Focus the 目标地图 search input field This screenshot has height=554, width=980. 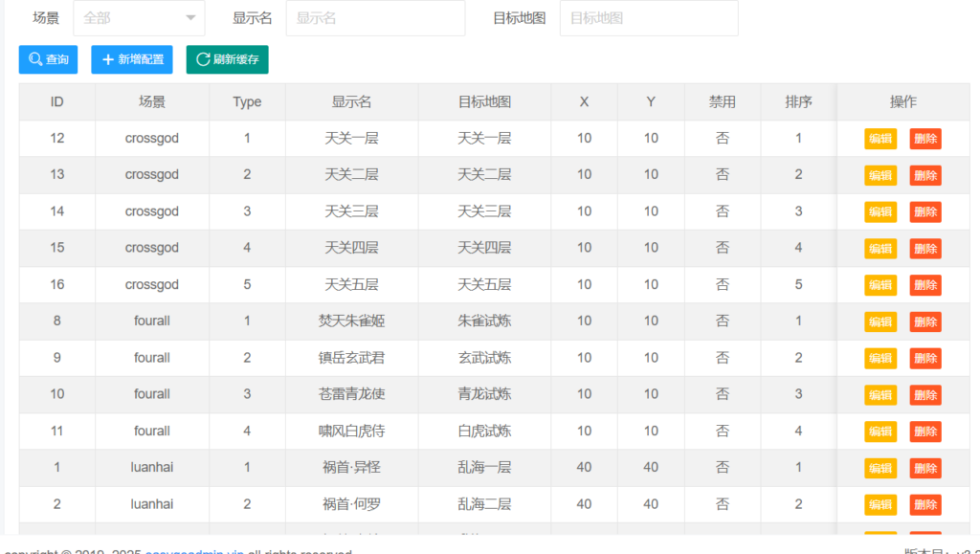[649, 18]
